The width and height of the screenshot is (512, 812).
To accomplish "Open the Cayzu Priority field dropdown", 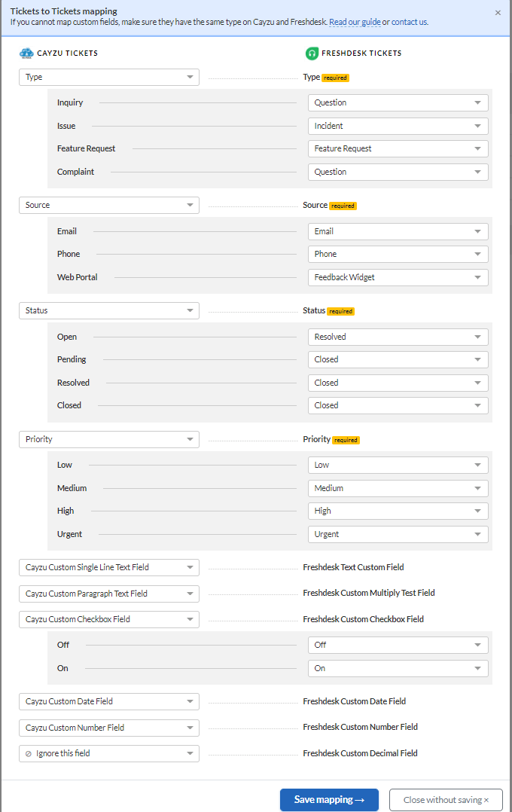I will (x=109, y=439).
